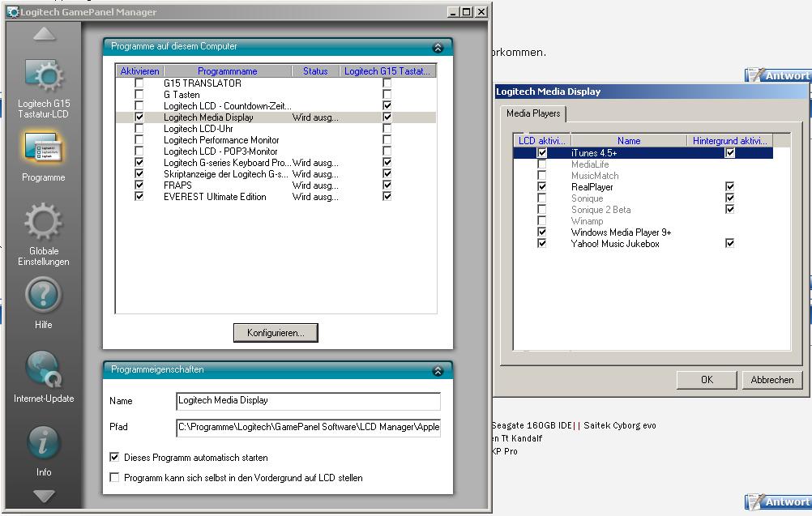
Task: Click sidebar scroll-up arrow
Action: click(x=44, y=34)
